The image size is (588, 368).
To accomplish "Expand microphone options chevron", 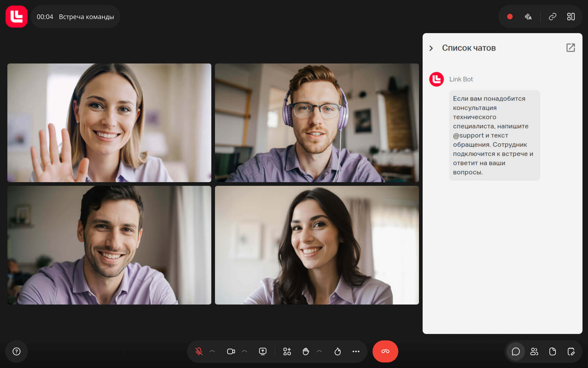I will (212, 351).
